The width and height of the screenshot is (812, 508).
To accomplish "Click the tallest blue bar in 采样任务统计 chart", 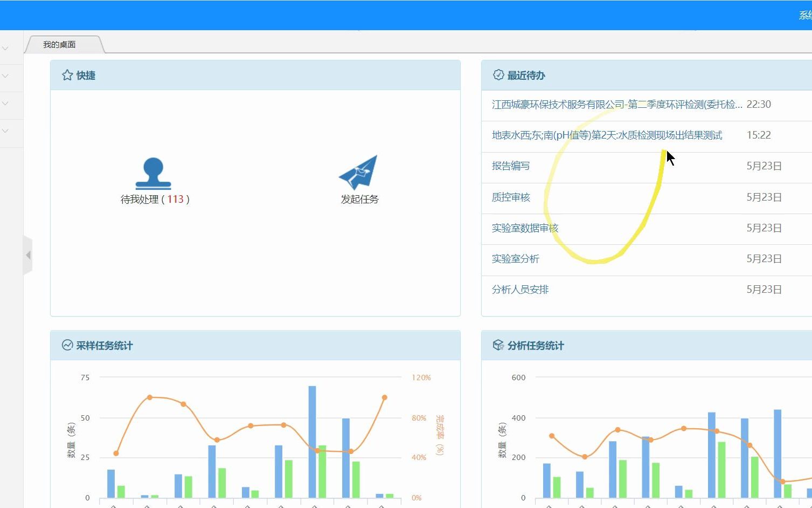I will [312, 442].
